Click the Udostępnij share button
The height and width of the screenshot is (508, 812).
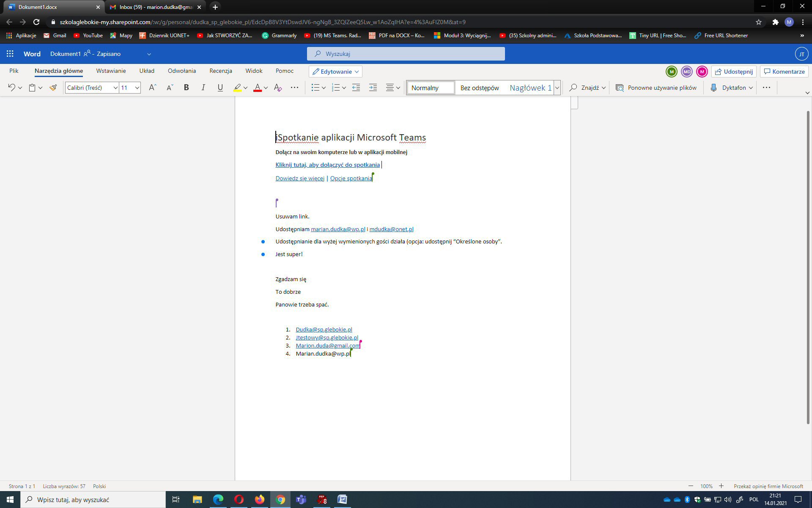click(734, 72)
